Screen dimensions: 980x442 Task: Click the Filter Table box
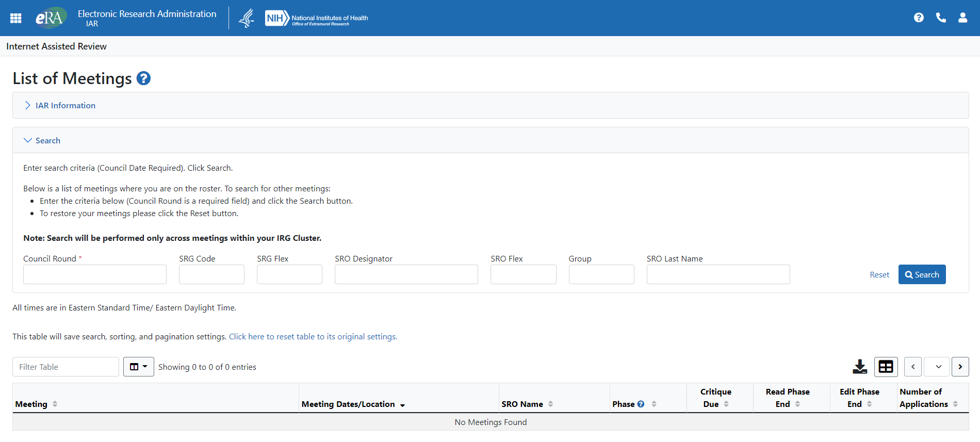(66, 367)
